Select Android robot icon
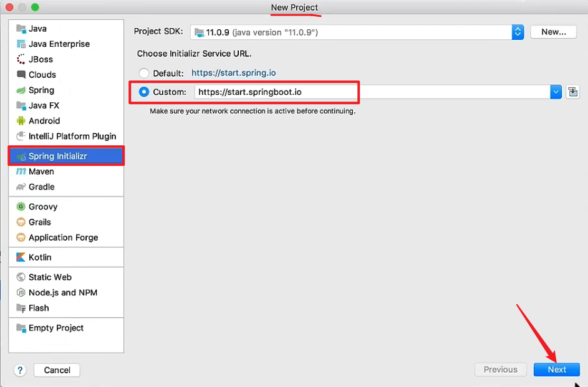Viewport: 588px width, 387px height. click(21, 121)
